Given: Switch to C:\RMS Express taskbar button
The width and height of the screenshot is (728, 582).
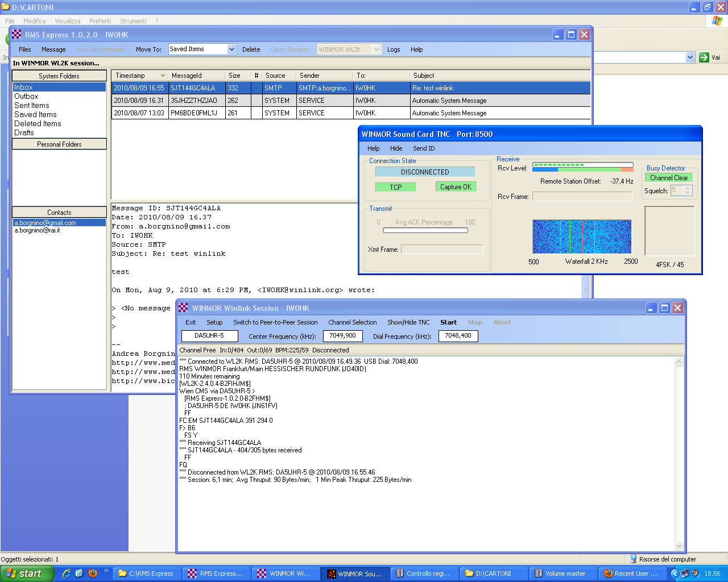Looking at the screenshot, I should tap(147, 573).
